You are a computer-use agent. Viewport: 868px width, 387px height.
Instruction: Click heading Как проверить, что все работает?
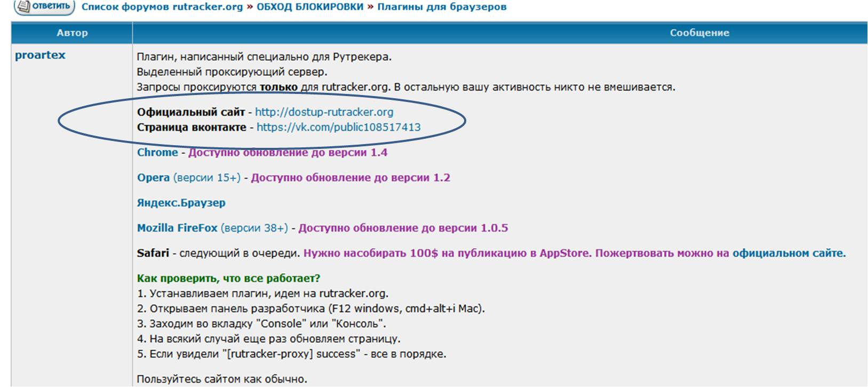click(x=228, y=278)
